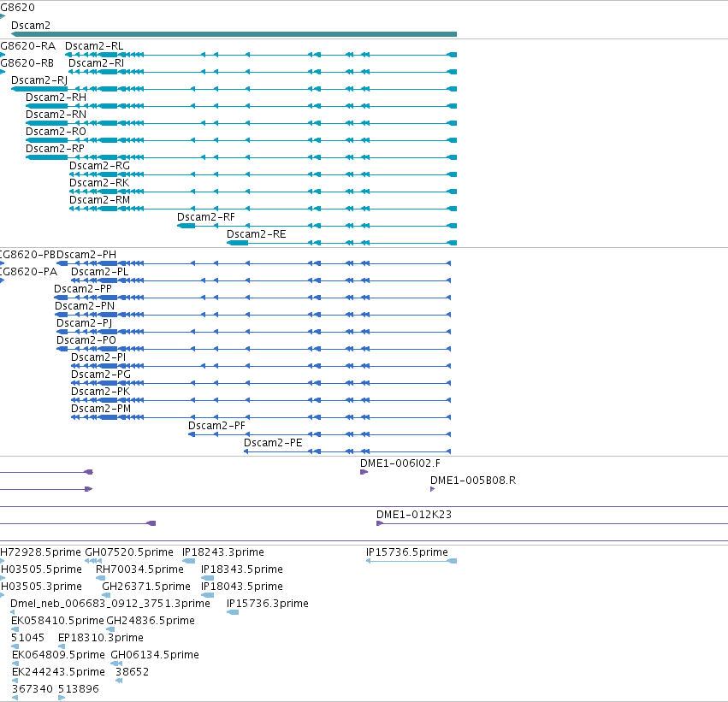Screen dimensions: 728x702
Task: Click the Dscam2-RE transcript label
Action: [x=256, y=235]
